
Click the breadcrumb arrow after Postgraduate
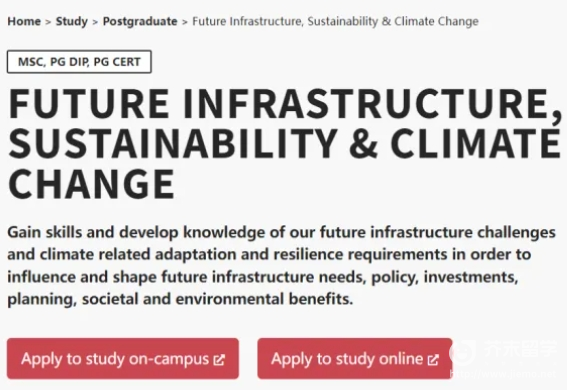[185, 22]
